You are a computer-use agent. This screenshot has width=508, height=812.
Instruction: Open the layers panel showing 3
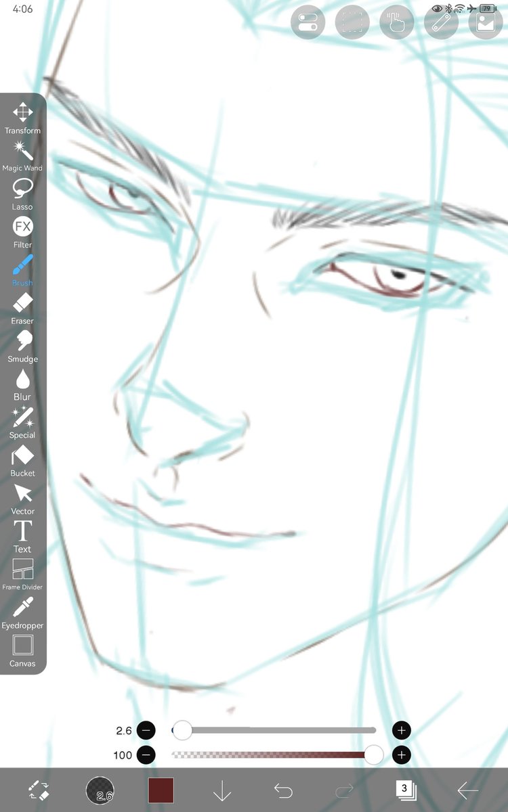pos(406,789)
